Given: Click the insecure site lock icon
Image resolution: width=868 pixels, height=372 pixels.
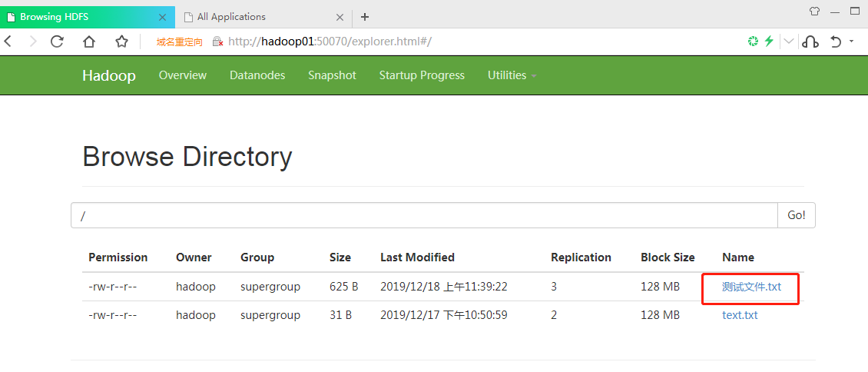Looking at the screenshot, I should [217, 42].
